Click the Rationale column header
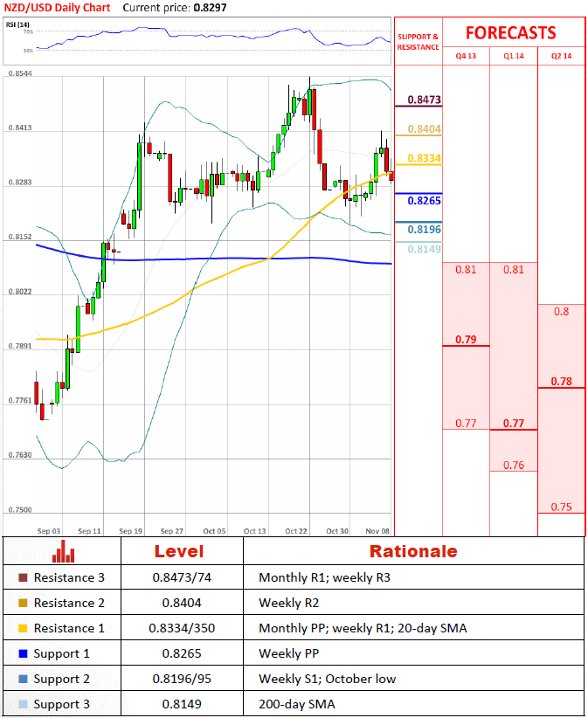The image size is (588, 718). coord(413,551)
